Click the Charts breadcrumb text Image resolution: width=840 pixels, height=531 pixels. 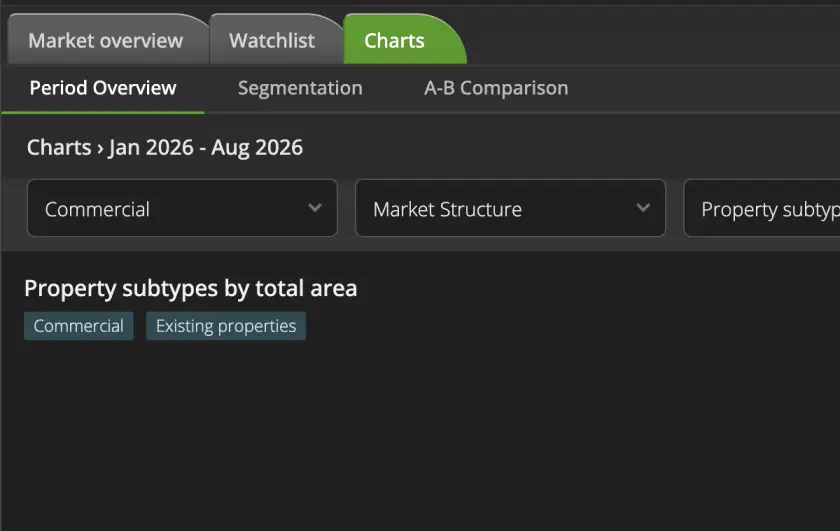(59, 147)
